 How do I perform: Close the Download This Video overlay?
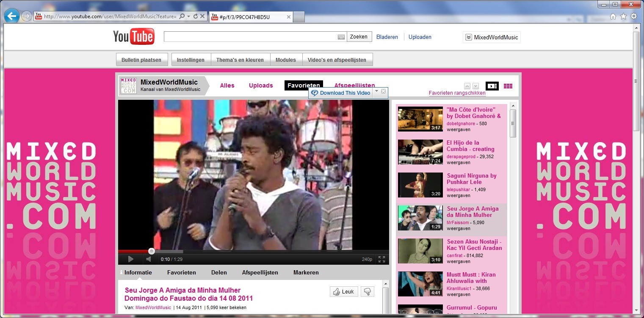[383, 91]
